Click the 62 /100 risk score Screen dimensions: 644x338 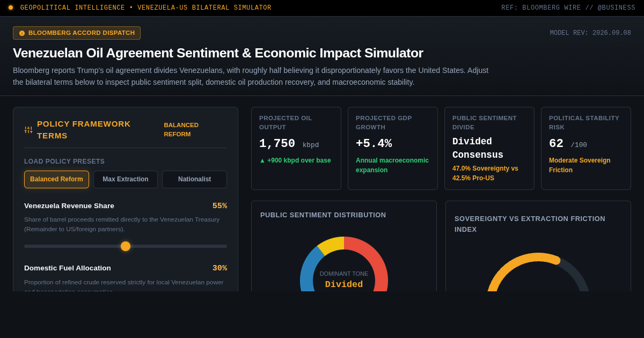[x=568, y=144]
